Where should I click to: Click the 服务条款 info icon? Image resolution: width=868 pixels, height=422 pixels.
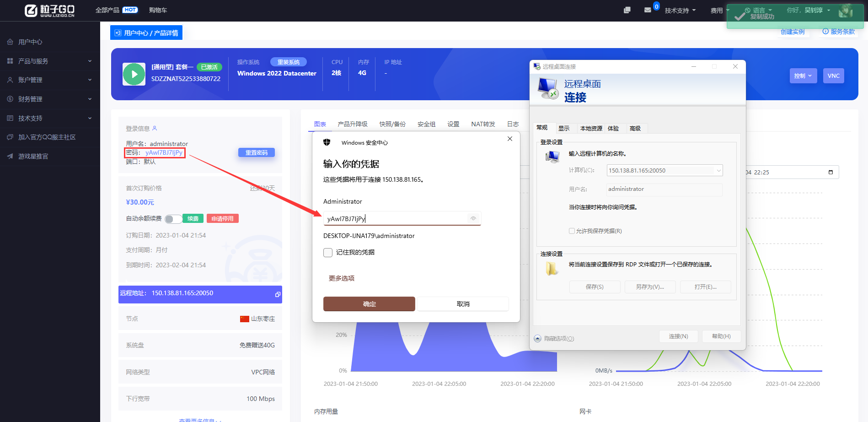825,31
